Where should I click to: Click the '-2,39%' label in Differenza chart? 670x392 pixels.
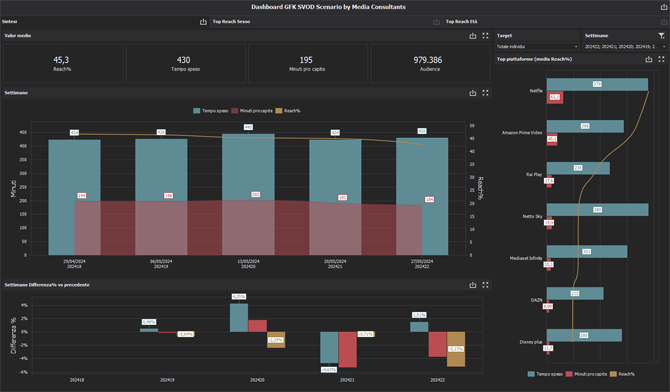click(276, 340)
